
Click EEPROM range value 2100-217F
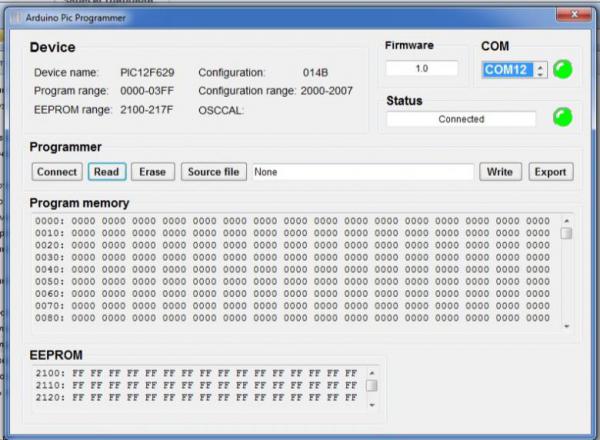pos(147,110)
